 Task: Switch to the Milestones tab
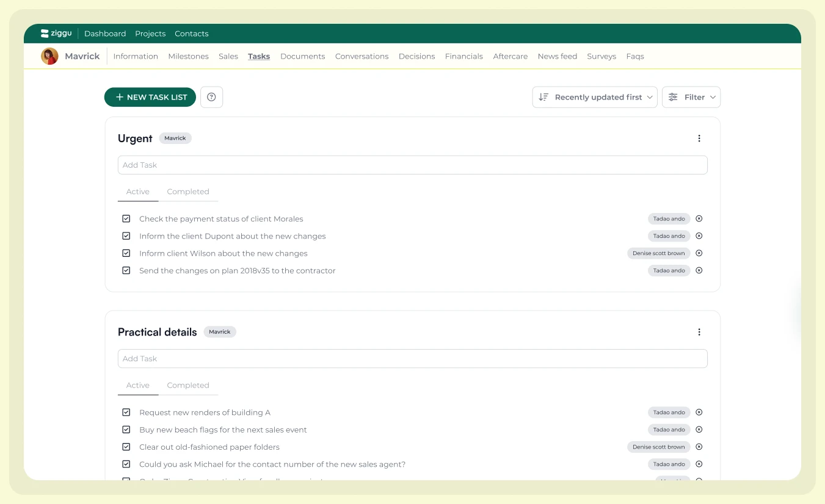coord(188,56)
